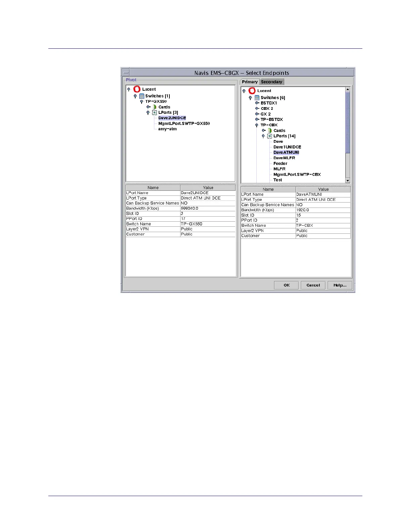The width and height of the screenshot is (410, 532).
Task: Select the Test LPort in Primary tree
Action: tap(278, 180)
